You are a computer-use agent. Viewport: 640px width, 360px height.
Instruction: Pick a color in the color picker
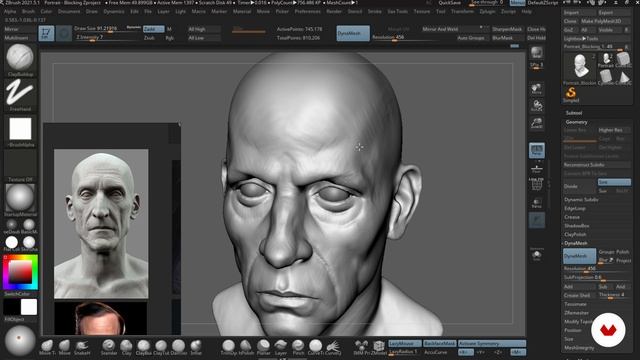coord(20,272)
